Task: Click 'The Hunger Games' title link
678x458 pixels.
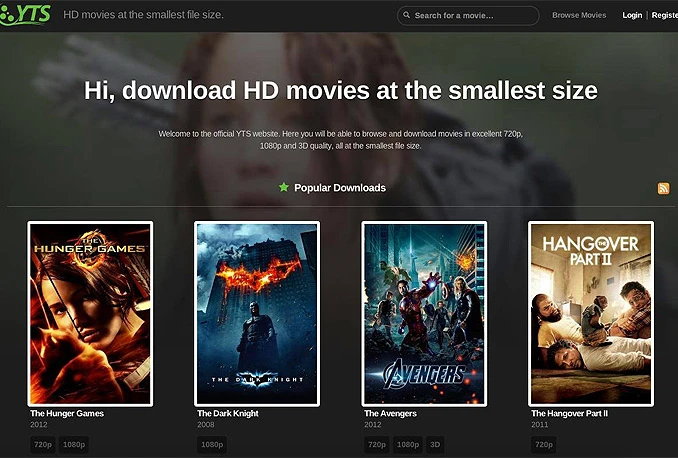Action: [x=67, y=413]
